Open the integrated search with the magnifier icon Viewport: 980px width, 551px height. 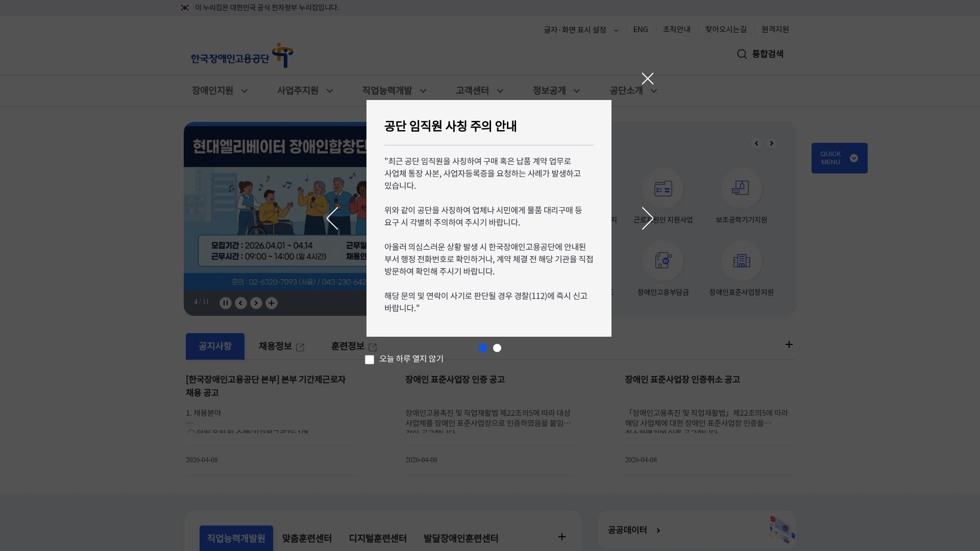click(742, 54)
